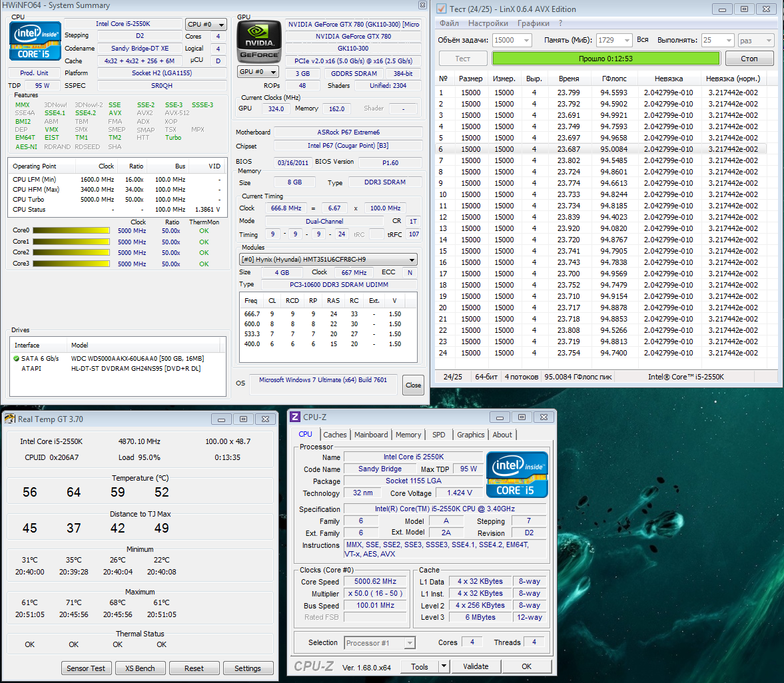
Task: Open the Графики menu in LinX
Action: [534, 23]
